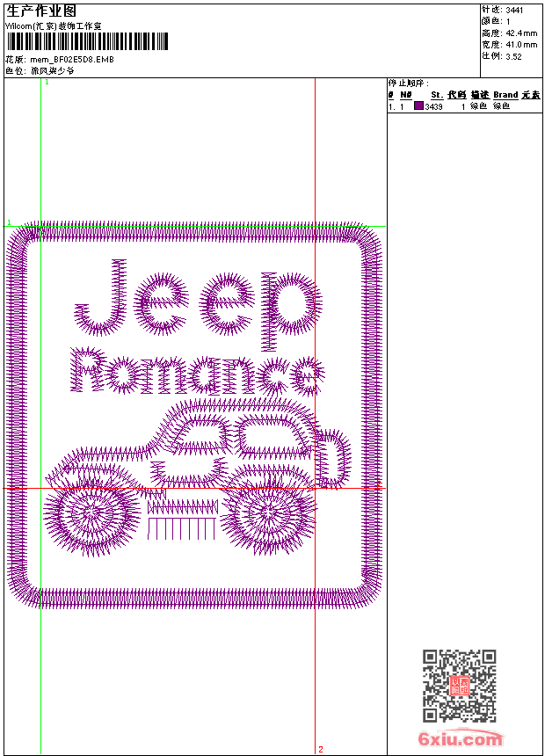Click the spare tire on jeep's rear
This screenshot has height=756, width=545.
pyautogui.click(x=333, y=458)
